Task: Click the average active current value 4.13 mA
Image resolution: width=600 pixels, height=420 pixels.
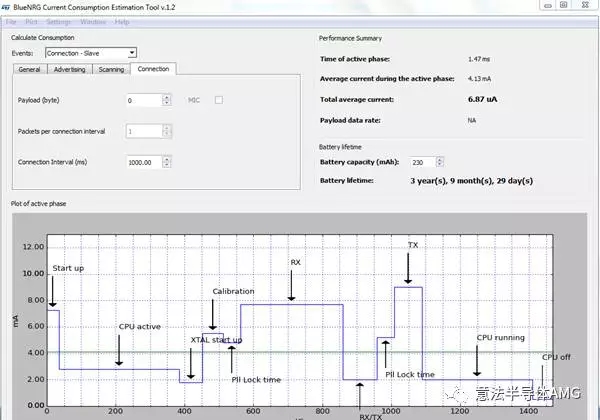Action: click(x=479, y=79)
